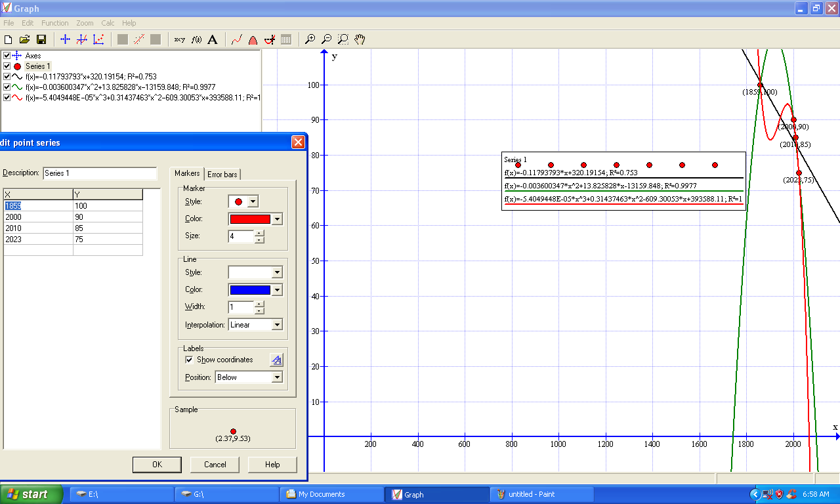Open the Line Color dropdown arrow
Image resolution: width=840 pixels, height=504 pixels.
[x=277, y=289]
